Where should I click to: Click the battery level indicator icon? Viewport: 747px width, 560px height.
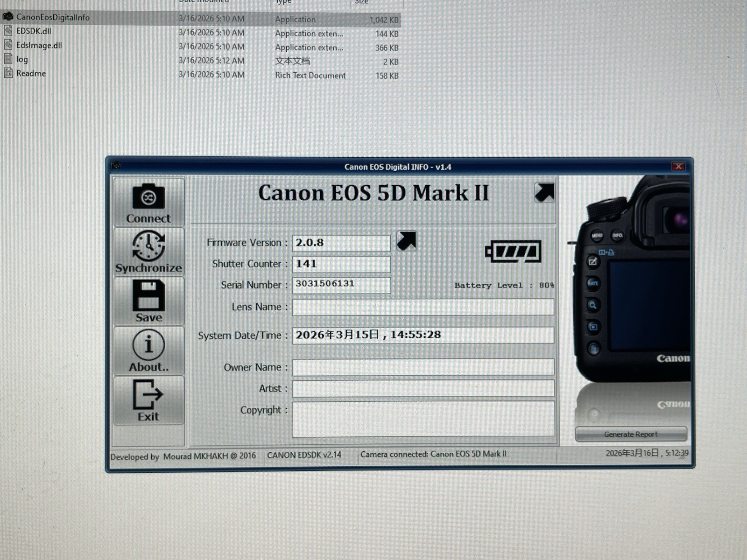pos(513,252)
